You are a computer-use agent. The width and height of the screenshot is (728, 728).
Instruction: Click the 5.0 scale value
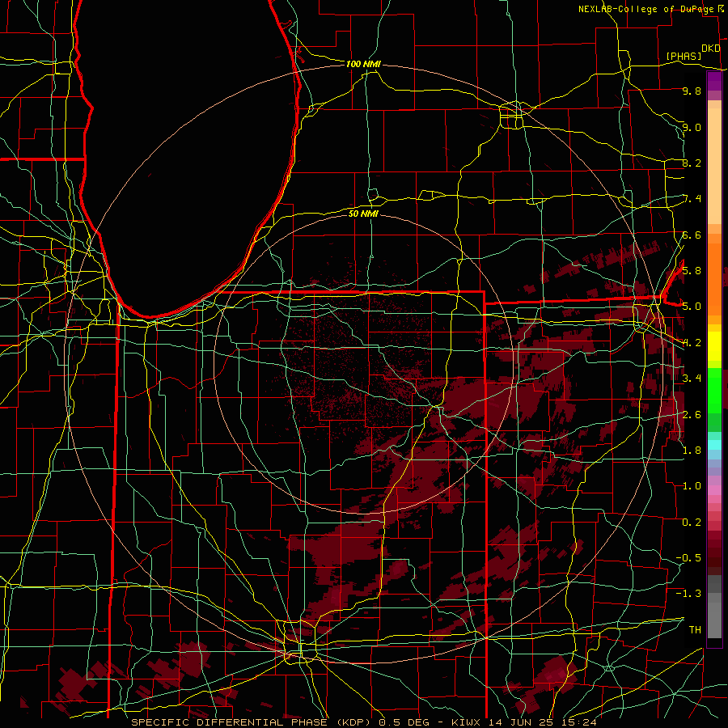692,307
